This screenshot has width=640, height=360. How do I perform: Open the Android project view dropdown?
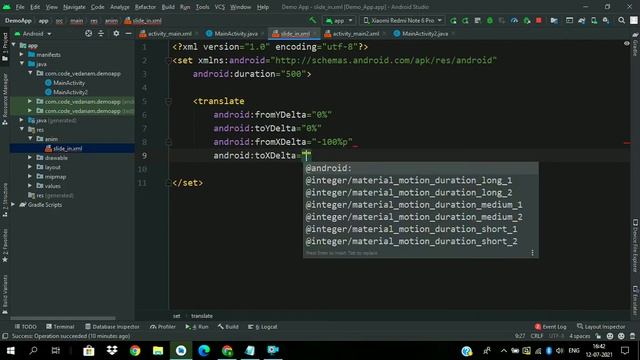click(x=33, y=33)
